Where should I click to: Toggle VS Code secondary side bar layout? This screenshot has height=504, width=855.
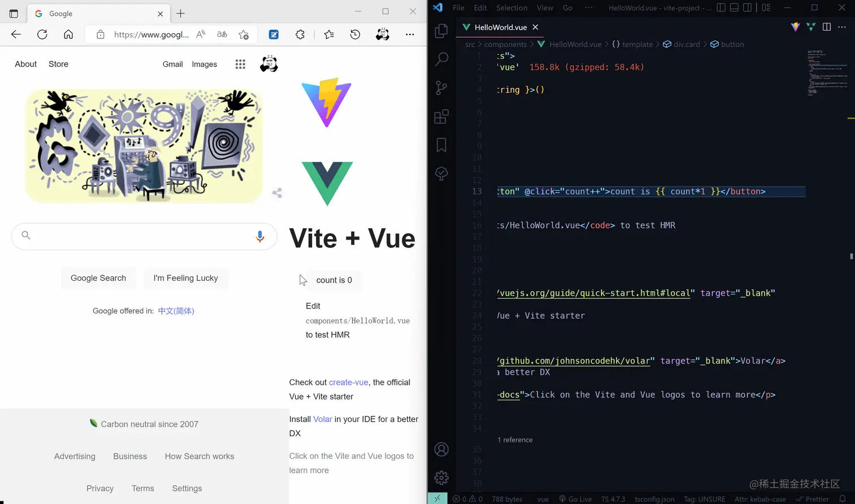(748, 8)
